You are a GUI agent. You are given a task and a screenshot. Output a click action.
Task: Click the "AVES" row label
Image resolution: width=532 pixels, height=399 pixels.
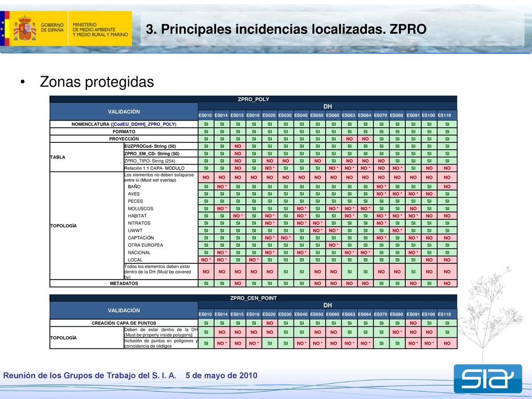134,194
